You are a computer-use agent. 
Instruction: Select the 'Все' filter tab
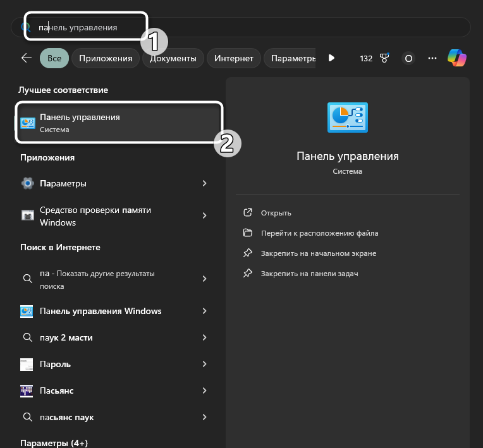click(x=54, y=58)
